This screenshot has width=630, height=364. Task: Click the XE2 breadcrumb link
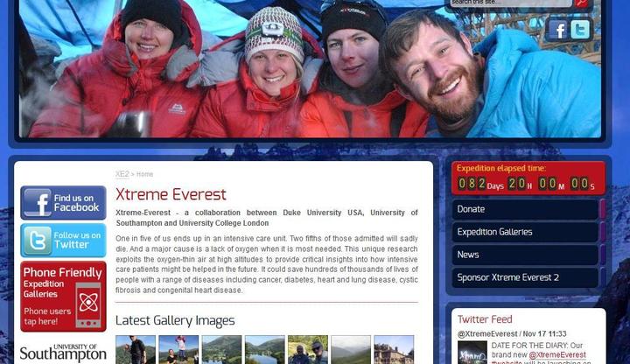(x=122, y=174)
